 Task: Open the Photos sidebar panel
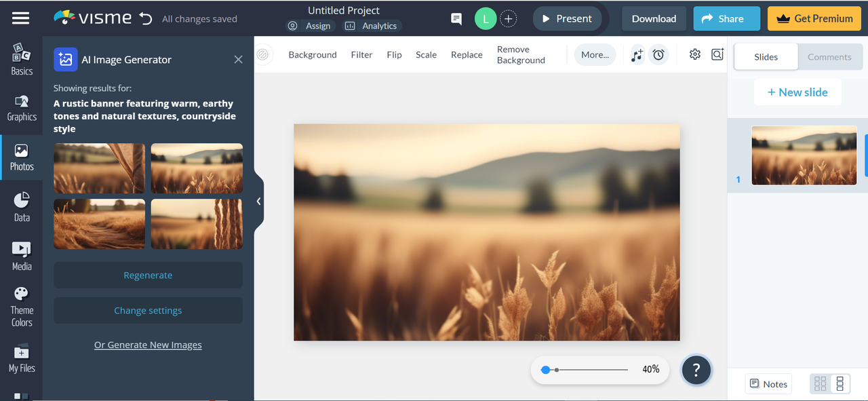22,157
